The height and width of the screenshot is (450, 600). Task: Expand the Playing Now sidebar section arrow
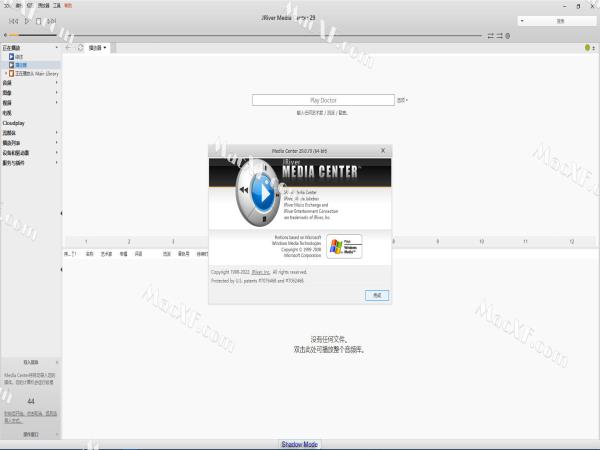tap(57, 47)
